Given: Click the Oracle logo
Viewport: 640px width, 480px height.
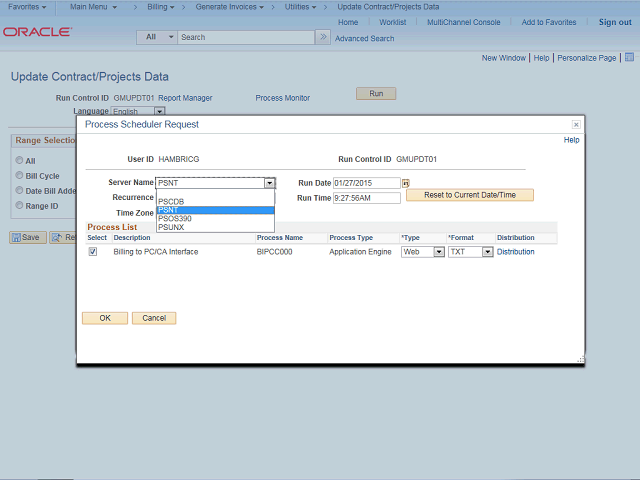Looking at the screenshot, I should coord(37,32).
